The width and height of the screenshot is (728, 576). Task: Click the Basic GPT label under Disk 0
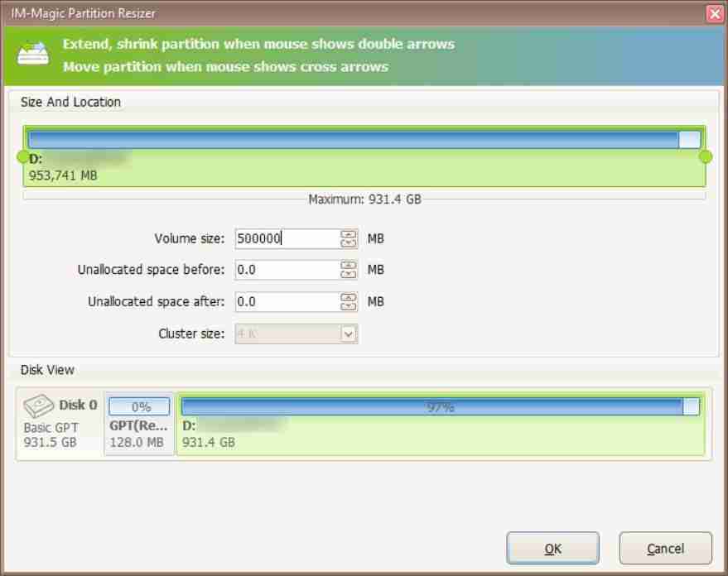51,427
